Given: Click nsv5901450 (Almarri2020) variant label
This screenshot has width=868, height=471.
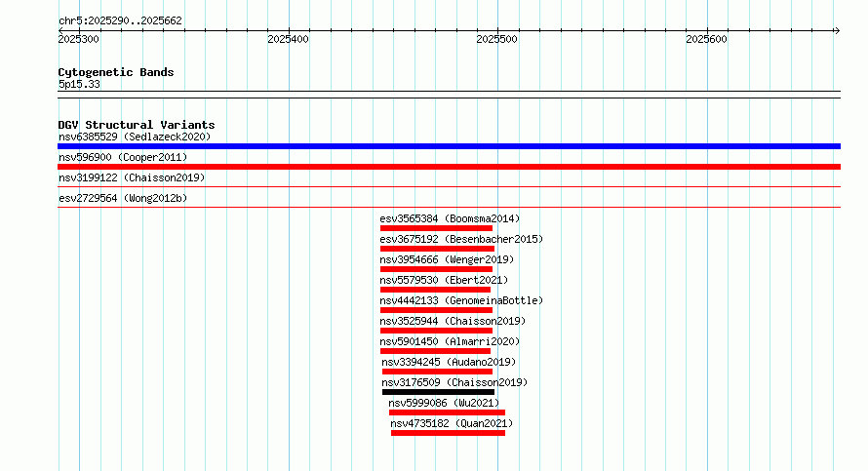Looking at the screenshot, I should pos(450,341).
